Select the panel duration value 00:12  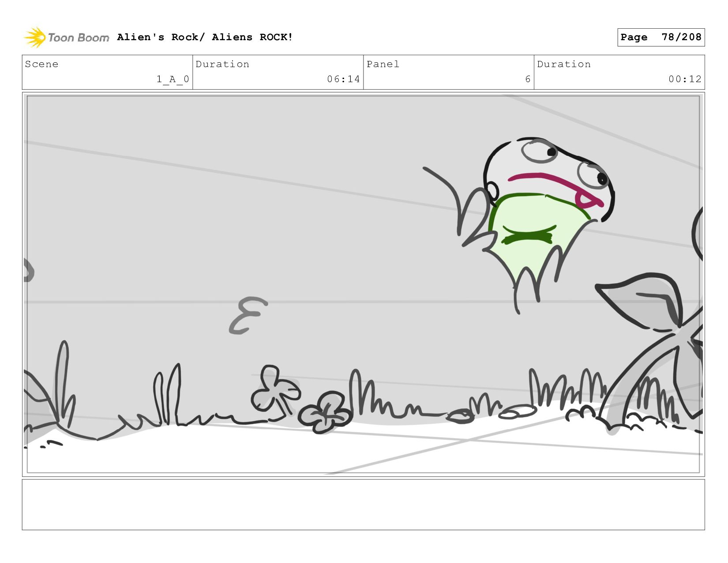(685, 79)
